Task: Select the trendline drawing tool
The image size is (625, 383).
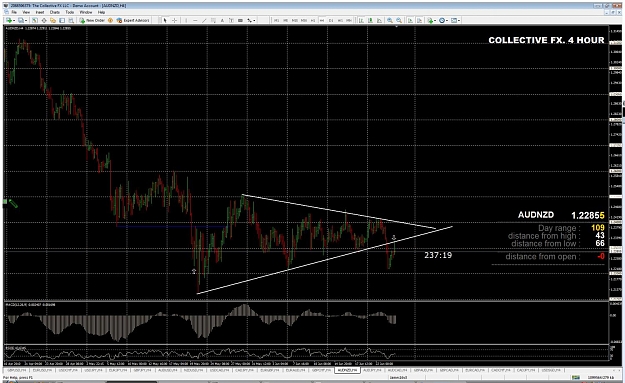Action: pyautogui.click(x=204, y=20)
